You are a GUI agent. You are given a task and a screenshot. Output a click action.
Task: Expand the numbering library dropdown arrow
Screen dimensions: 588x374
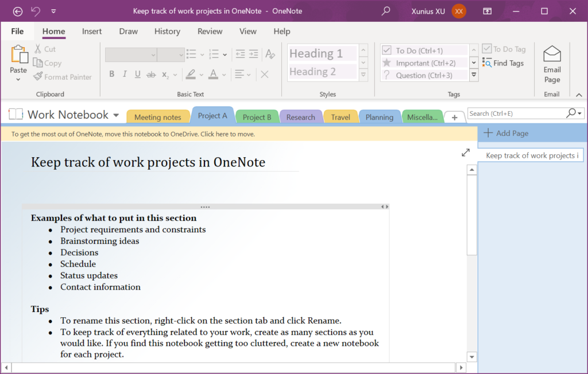coord(225,54)
